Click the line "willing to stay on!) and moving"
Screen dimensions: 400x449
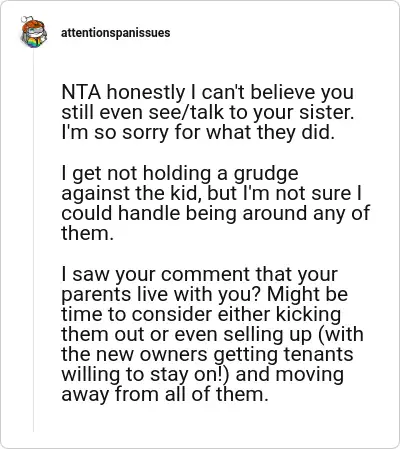pyautogui.click(x=203, y=375)
